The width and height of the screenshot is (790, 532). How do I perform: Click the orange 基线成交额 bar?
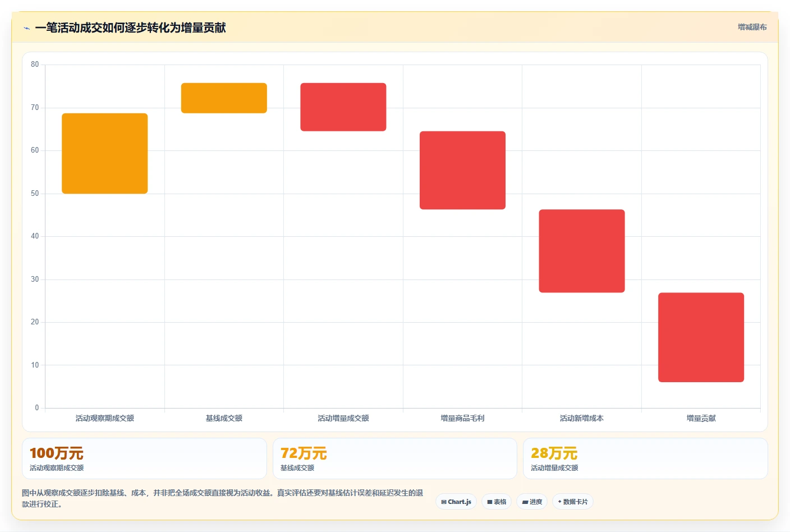point(224,98)
